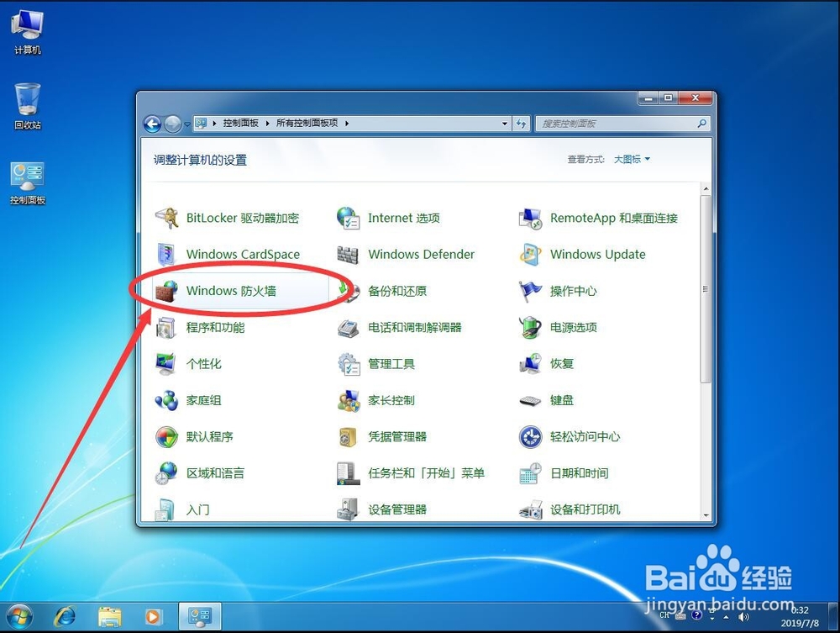Click Control Panel taskbar button
This screenshot has width=840, height=633.
click(199, 617)
